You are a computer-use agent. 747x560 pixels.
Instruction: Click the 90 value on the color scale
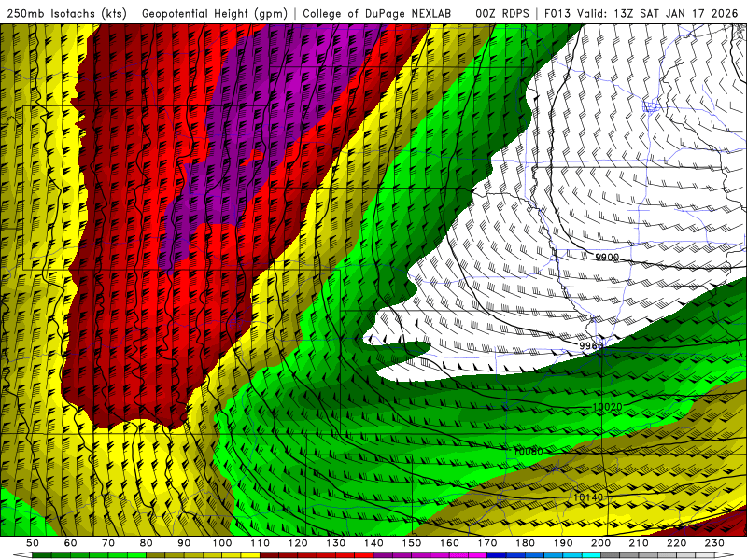point(184,543)
